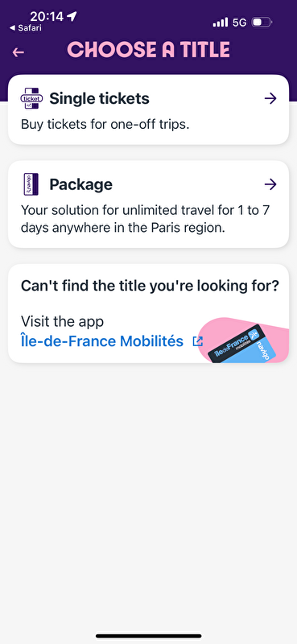The width and height of the screenshot is (297, 644).
Task: Go back using the pink arrow
Action: [x=18, y=52]
